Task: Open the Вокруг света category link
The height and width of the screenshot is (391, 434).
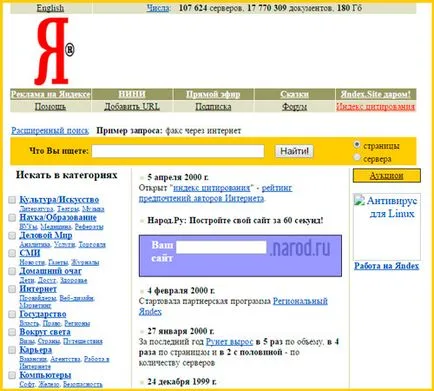Action: point(45,332)
